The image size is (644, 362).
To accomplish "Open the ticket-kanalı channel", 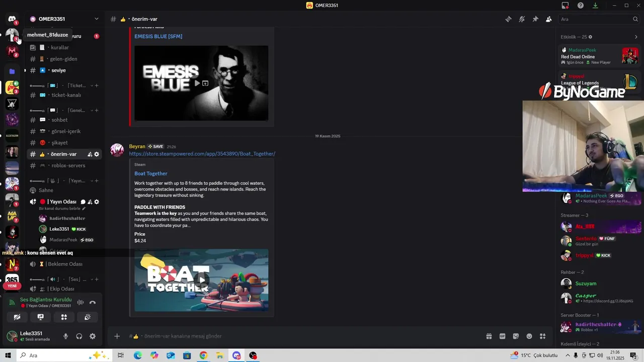I will (64, 95).
